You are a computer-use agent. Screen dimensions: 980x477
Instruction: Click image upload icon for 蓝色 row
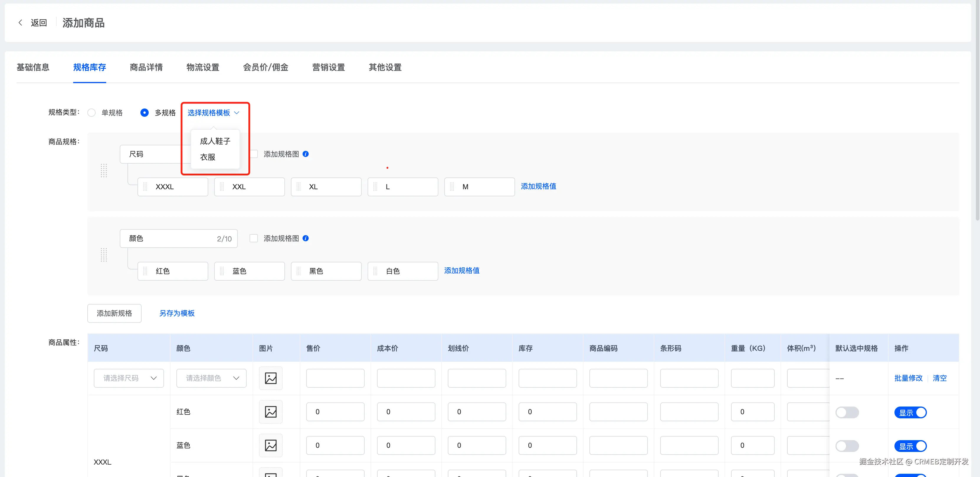(x=271, y=445)
